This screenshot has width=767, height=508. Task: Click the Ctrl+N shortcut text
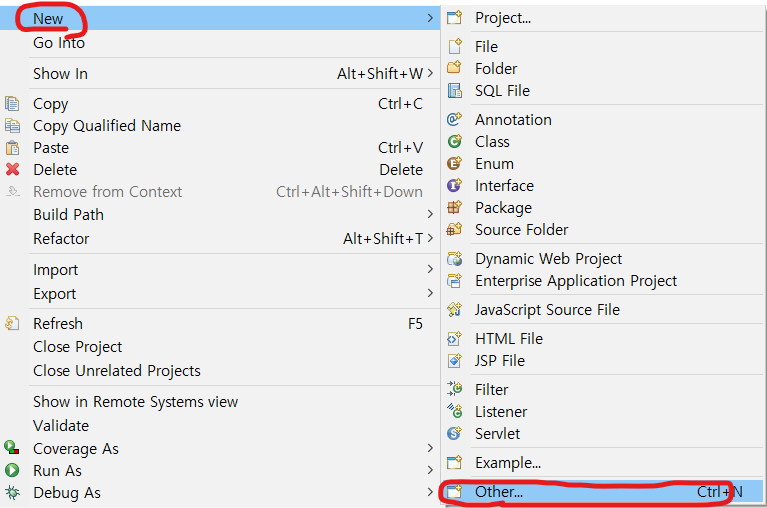(x=720, y=491)
